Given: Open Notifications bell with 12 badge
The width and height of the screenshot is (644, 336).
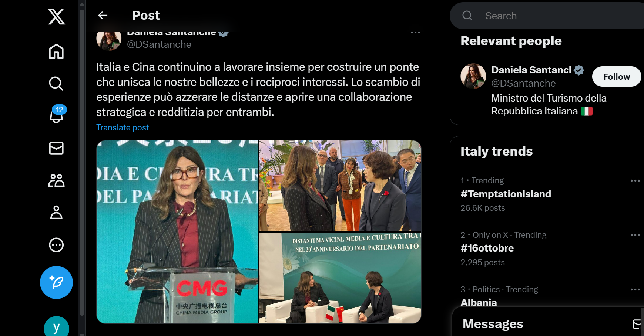Looking at the screenshot, I should coord(57,115).
